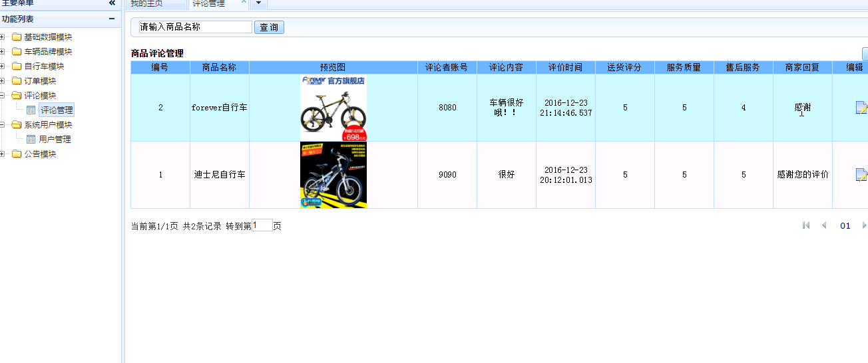The width and height of the screenshot is (868, 363).
Task: Click the 送货评分 column header
Action: pyautogui.click(x=625, y=67)
